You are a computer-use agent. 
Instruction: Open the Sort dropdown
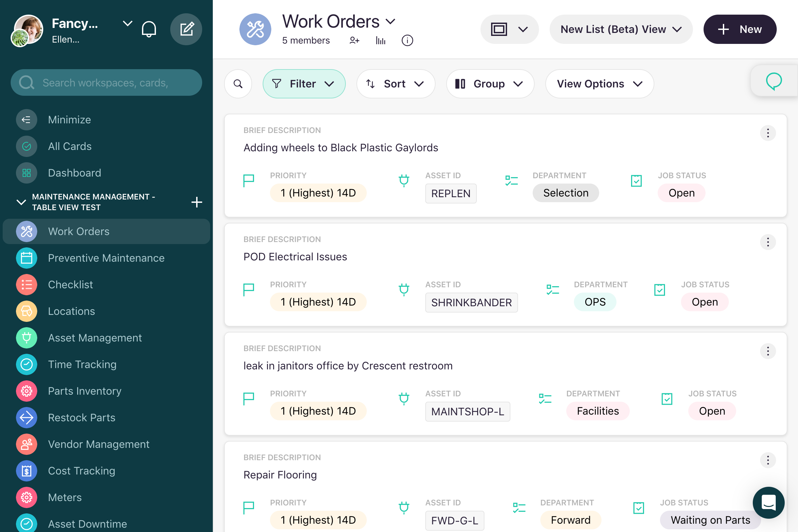coord(396,84)
